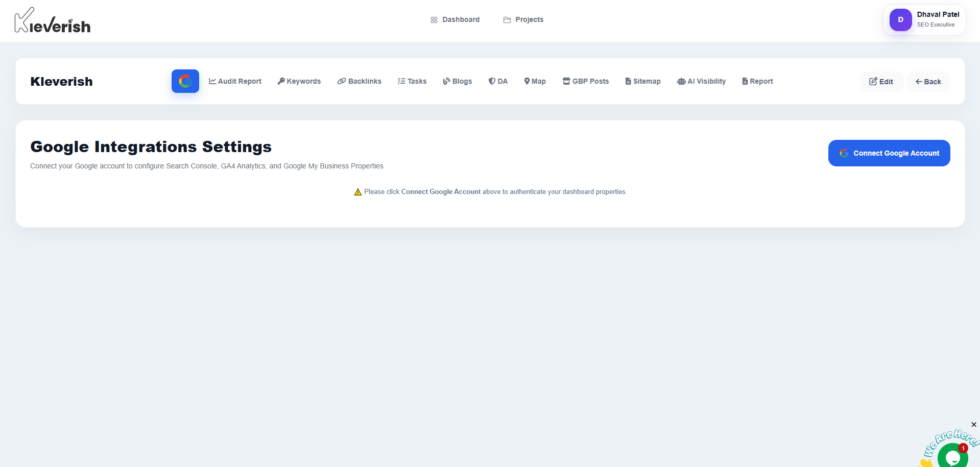Open the Tasks tab
The width and height of the screenshot is (980, 467).
coord(412,81)
